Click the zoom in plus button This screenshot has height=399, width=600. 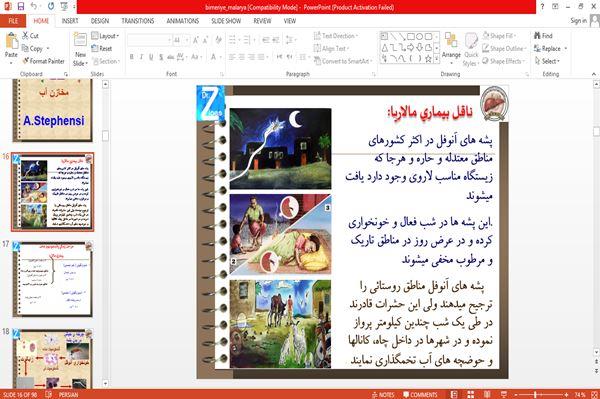566,394
